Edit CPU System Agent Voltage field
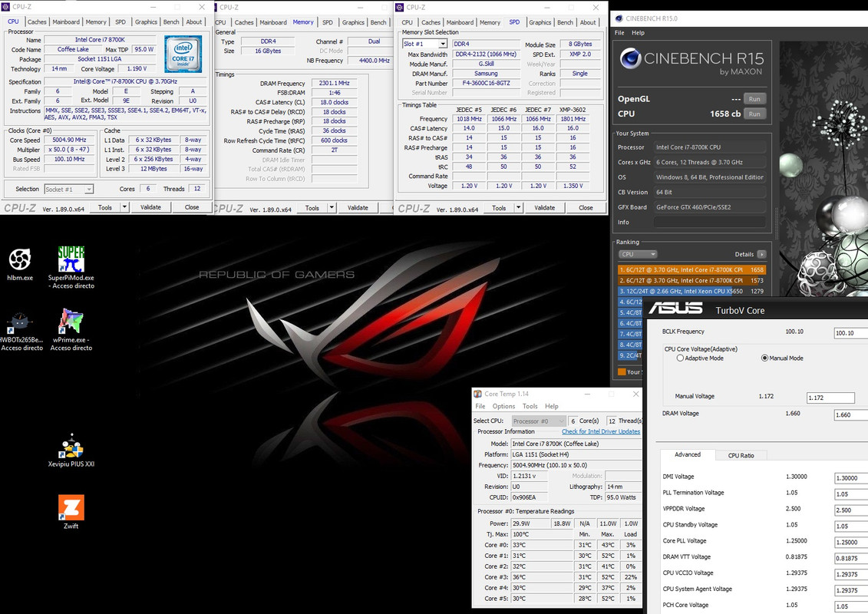This screenshot has width=868, height=614. (x=851, y=590)
